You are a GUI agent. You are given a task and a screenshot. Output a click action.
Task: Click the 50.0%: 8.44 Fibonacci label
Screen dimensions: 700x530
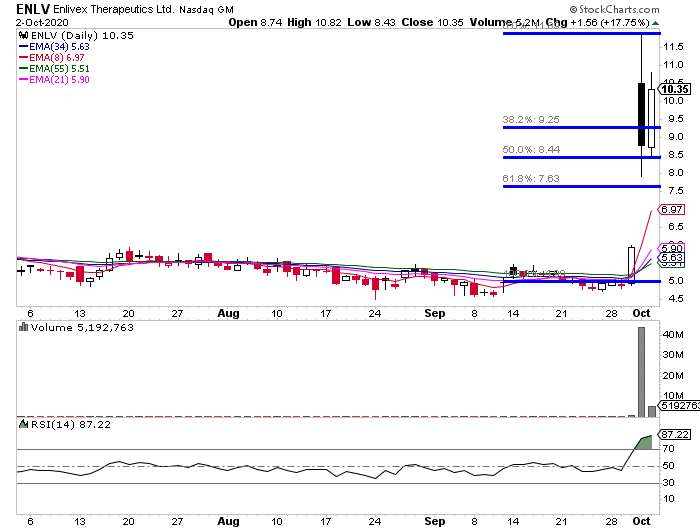click(x=531, y=150)
